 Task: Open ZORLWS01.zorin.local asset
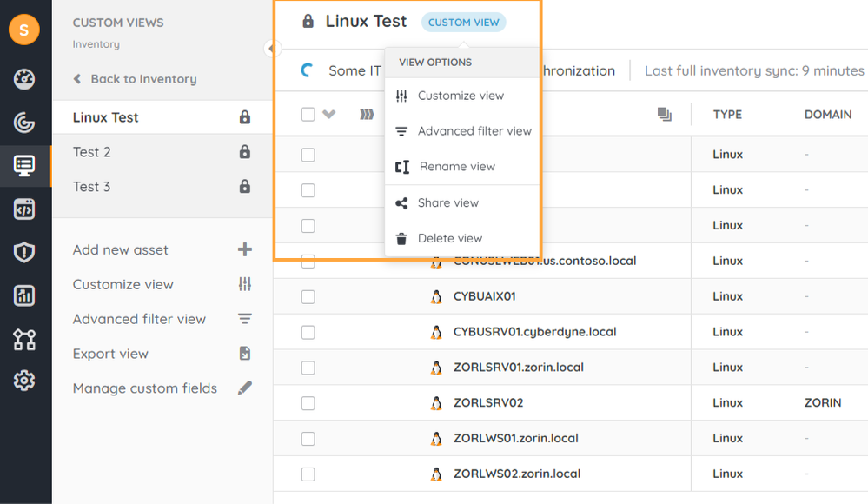(515, 439)
